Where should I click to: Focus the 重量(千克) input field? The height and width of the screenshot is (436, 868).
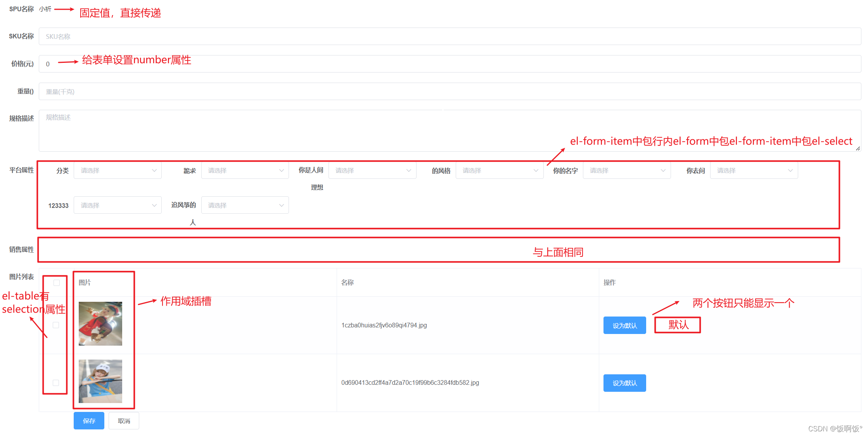[x=450, y=92]
